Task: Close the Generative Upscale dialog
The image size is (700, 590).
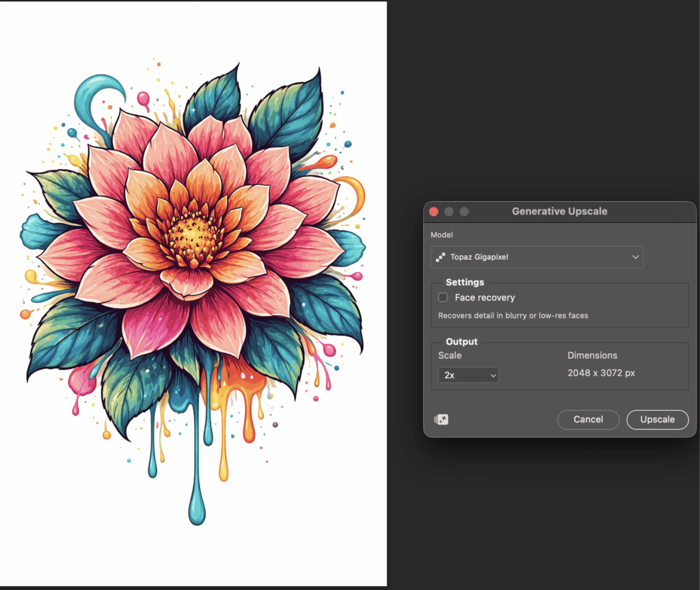Action: 434,212
